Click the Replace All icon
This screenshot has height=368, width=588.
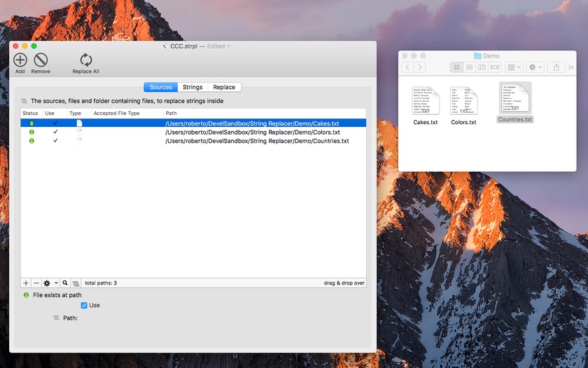click(x=86, y=61)
